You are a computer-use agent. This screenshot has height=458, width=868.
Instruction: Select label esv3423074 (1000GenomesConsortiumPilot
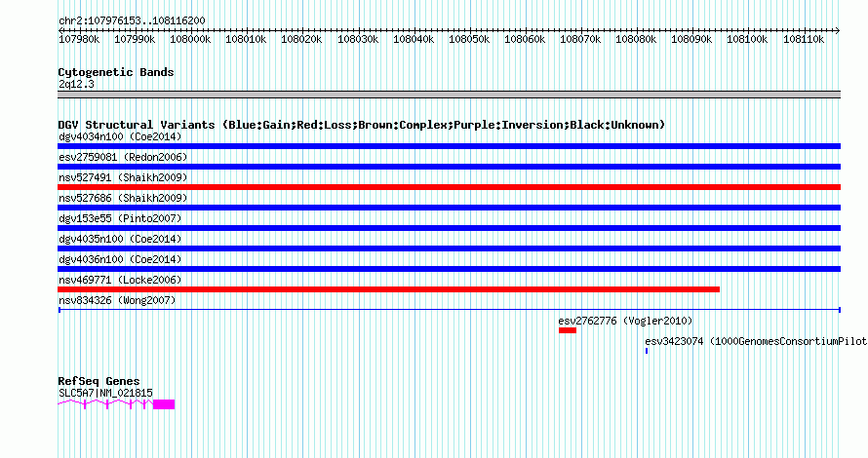tap(756, 341)
